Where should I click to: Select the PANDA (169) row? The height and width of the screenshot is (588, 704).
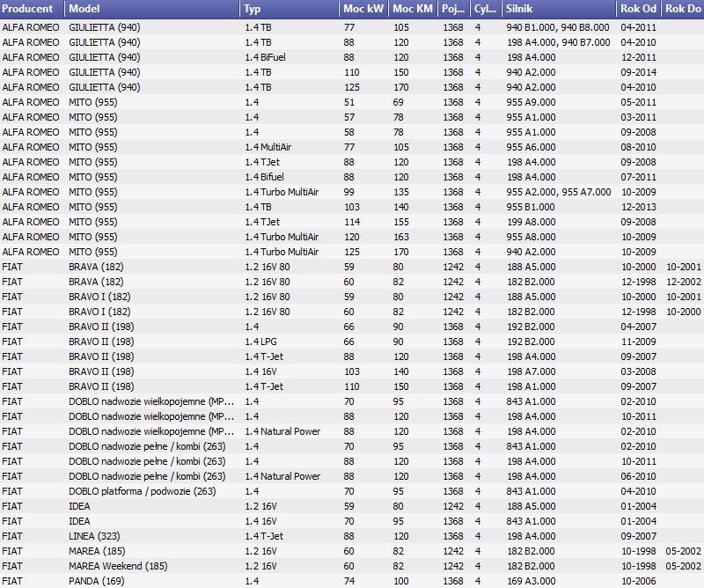coord(352,581)
